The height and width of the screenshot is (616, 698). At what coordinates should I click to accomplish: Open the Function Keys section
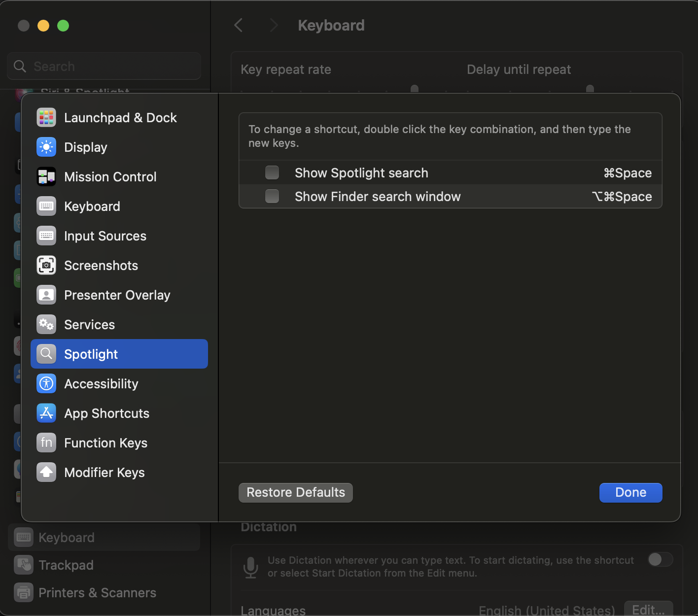(x=105, y=443)
